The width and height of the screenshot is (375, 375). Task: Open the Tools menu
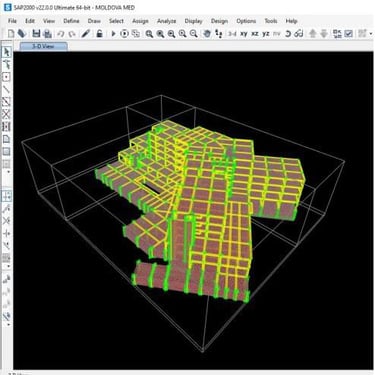point(271,21)
